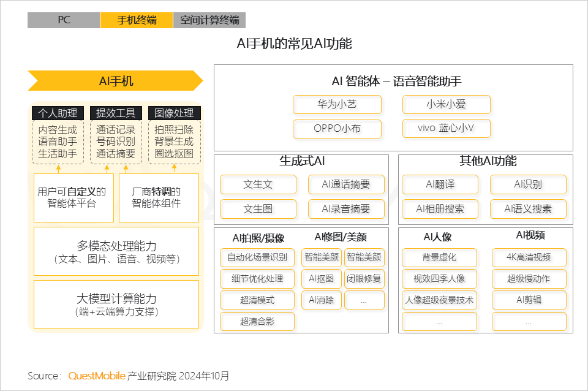Choose the OPPO小布 box
588x391 pixels.
coord(337,129)
